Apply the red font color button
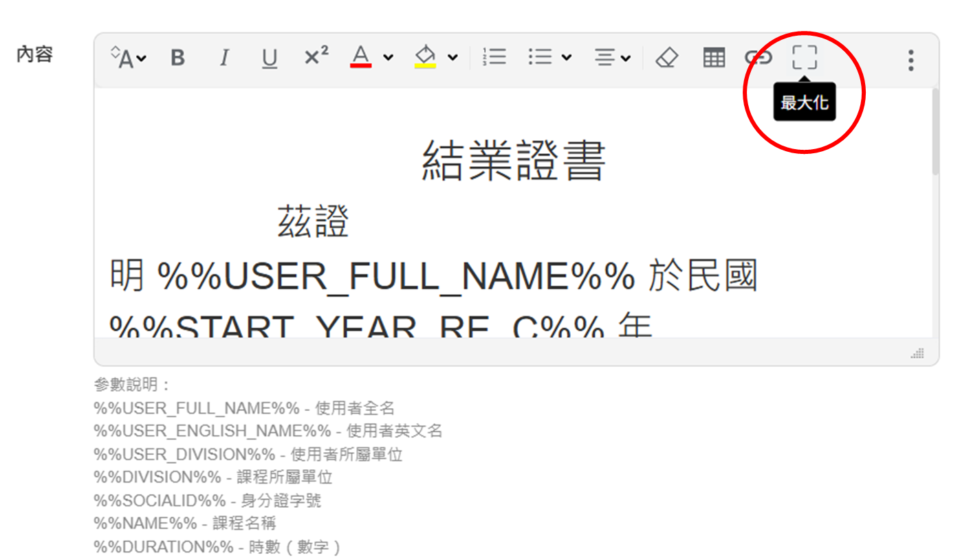 361,56
